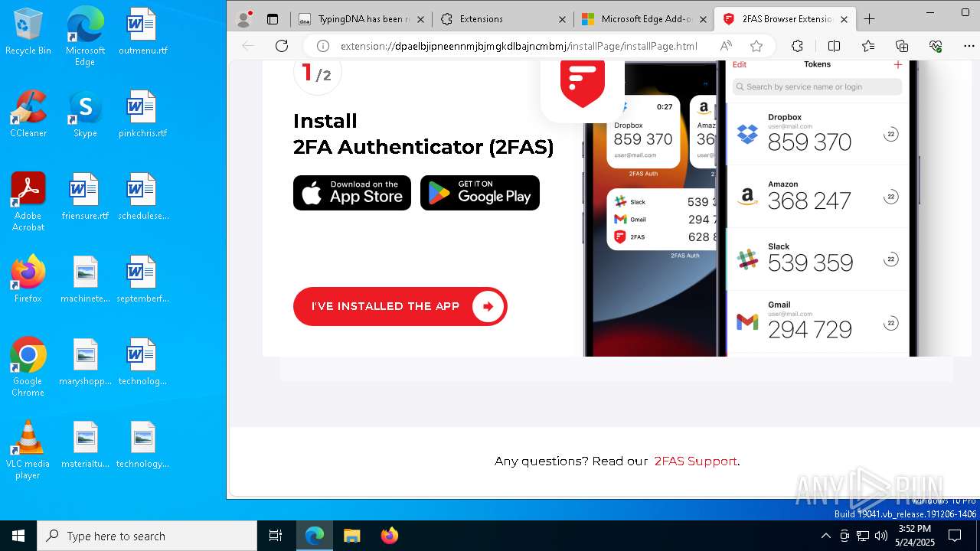Open volume control in system tray
980x551 pixels.
(x=881, y=536)
